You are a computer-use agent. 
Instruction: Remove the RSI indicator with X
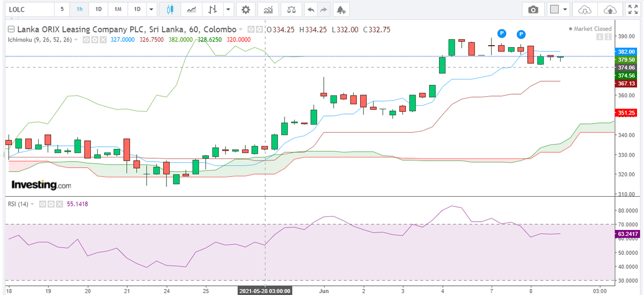[x=60, y=204]
